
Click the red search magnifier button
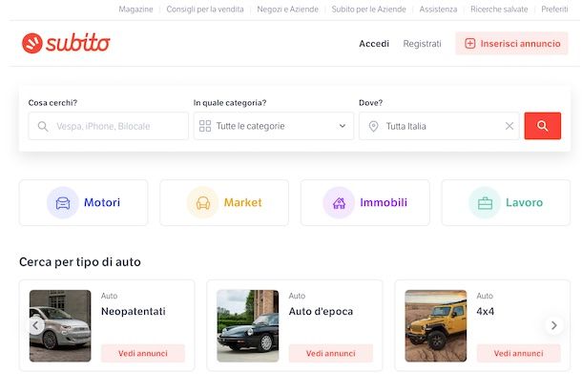coord(542,126)
